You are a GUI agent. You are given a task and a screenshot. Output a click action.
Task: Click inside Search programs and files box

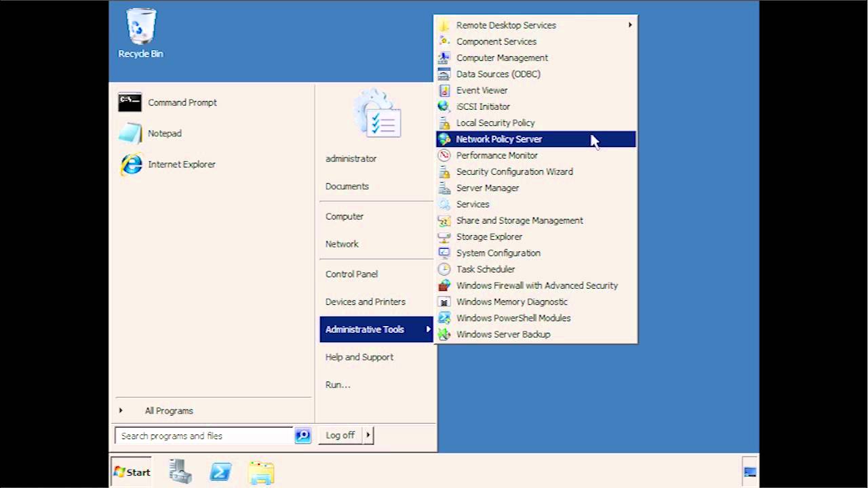204,436
